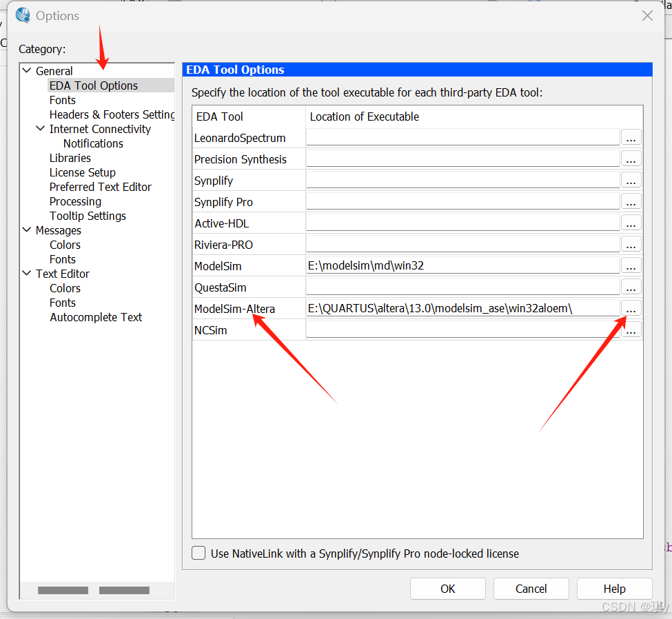This screenshot has height=619, width=672.
Task: Browse for Precision Synthesis executable location
Action: click(x=631, y=159)
